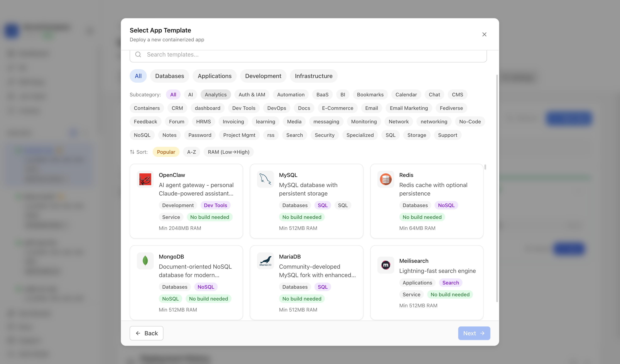
Task: Choose the MySQL template card
Action: [306, 201]
